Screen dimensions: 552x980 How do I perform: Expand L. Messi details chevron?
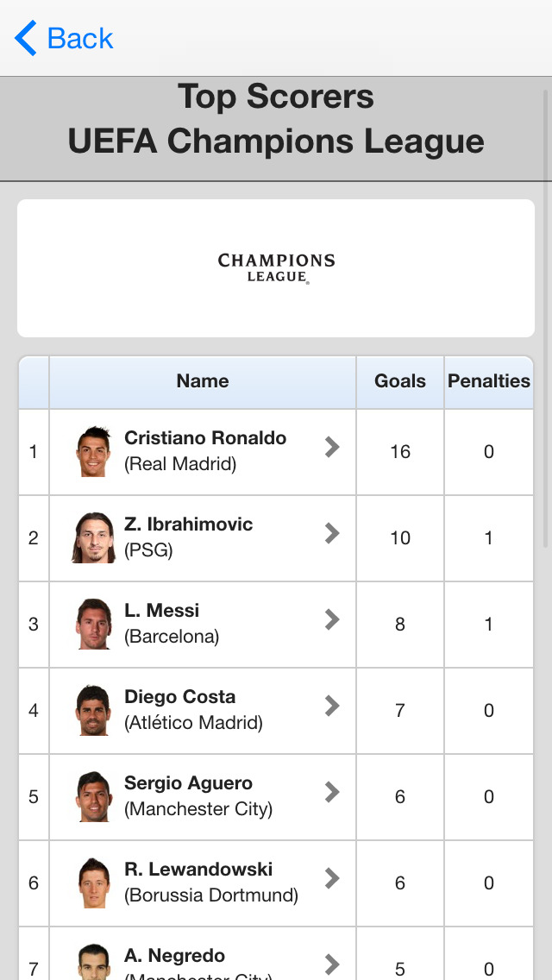point(332,619)
